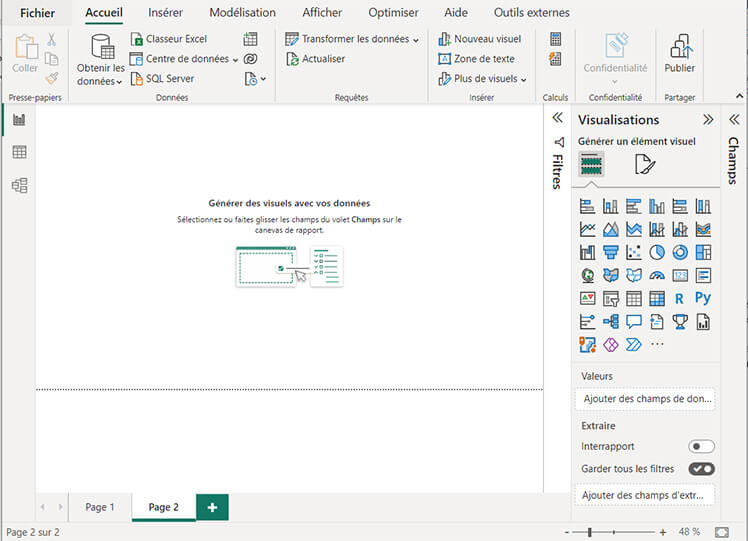Toggle the Interrapport switch on
This screenshot has width=748, height=541.
tap(701, 447)
